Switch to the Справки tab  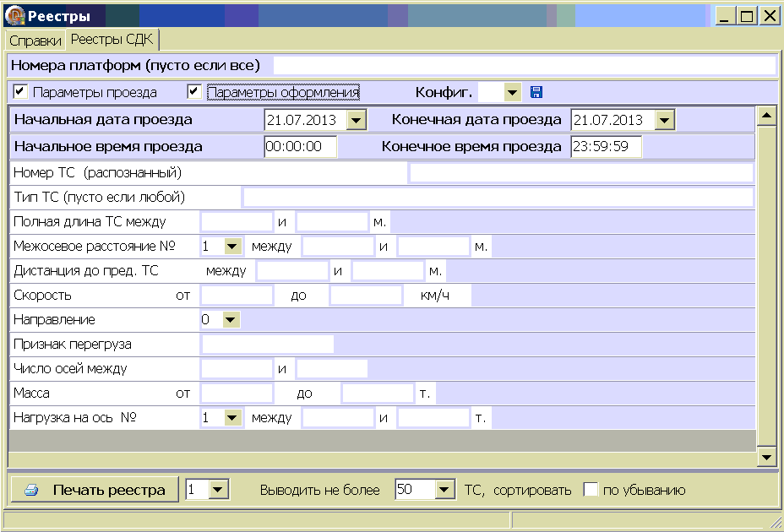(x=35, y=41)
